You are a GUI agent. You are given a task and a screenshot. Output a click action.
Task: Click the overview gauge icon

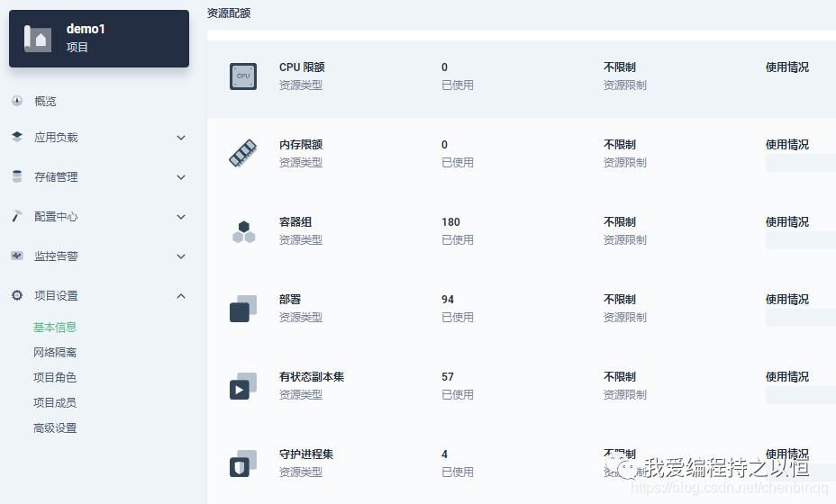click(x=17, y=101)
